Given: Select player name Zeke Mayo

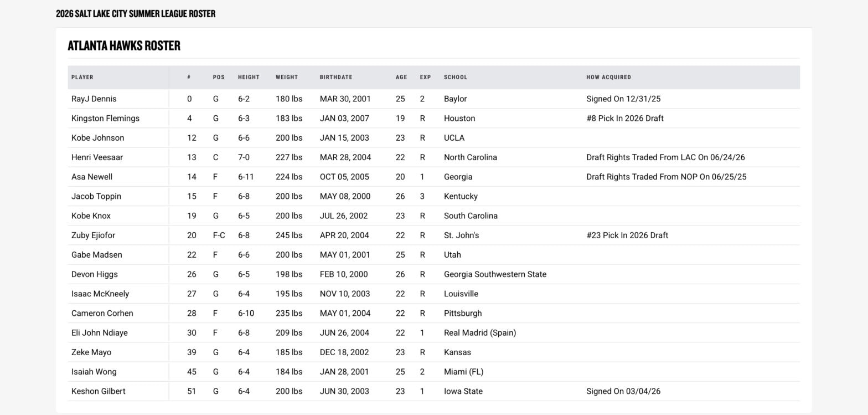Looking at the screenshot, I should pyautogui.click(x=91, y=352).
